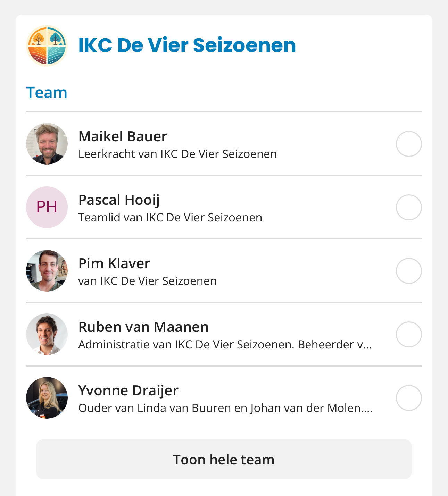Select Pascal Hooij's radio button
This screenshot has width=448, height=496.
point(409,207)
